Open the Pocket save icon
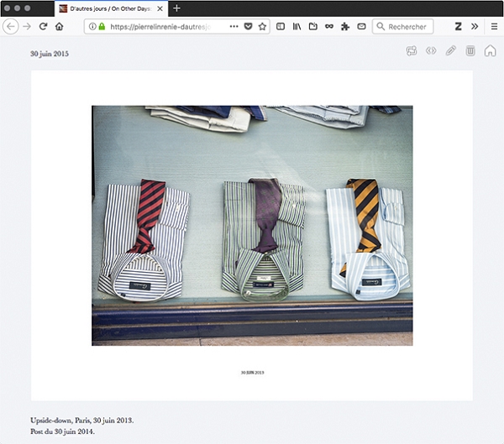Screen dimensions: 504x444 (x=248, y=27)
